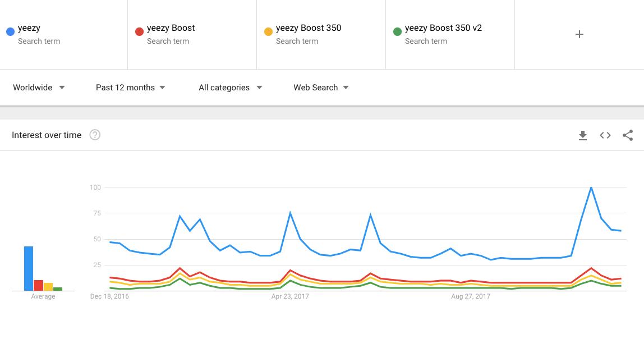Click the share chart icon
Image resolution: width=644 pixels, height=339 pixels.
pyautogui.click(x=628, y=135)
